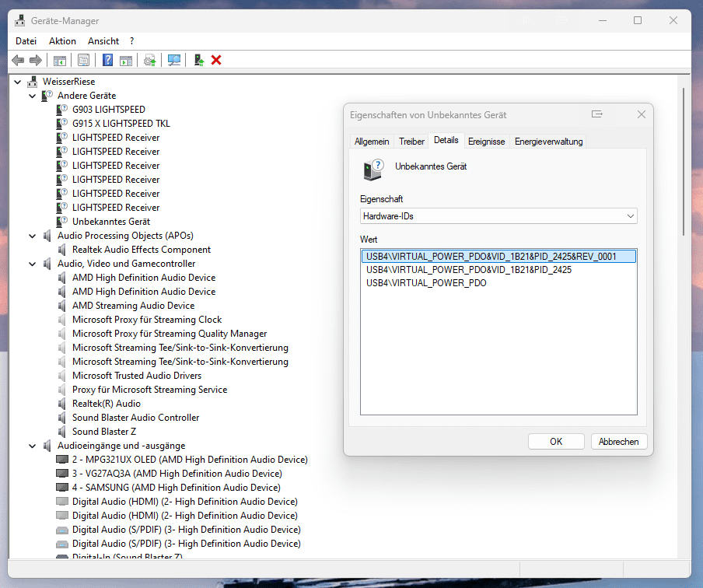
Task: Select the first AMD High Definition Audio Device
Action: tap(143, 278)
